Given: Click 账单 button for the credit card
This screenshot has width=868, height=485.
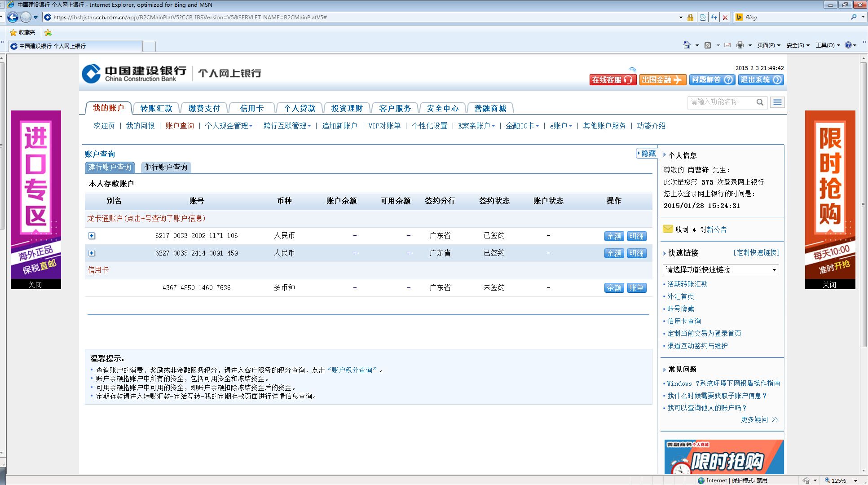Looking at the screenshot, I should tap(636, 288).
